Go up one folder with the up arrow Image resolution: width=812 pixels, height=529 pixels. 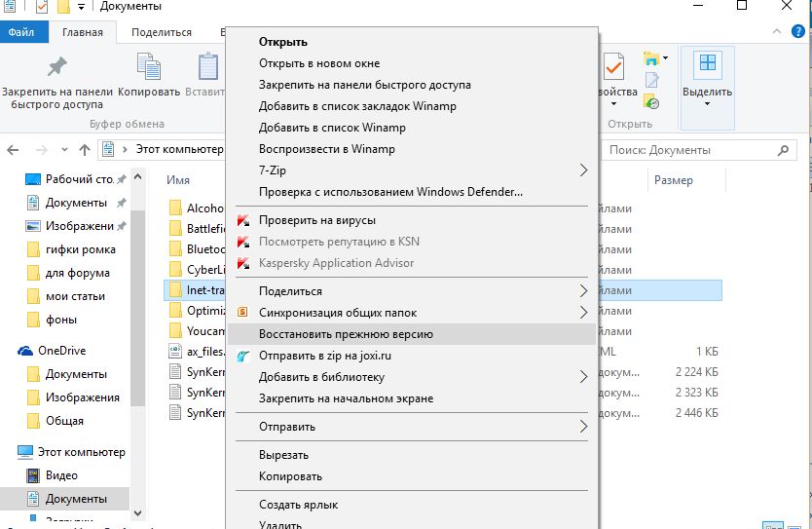(x=85, y=150)
